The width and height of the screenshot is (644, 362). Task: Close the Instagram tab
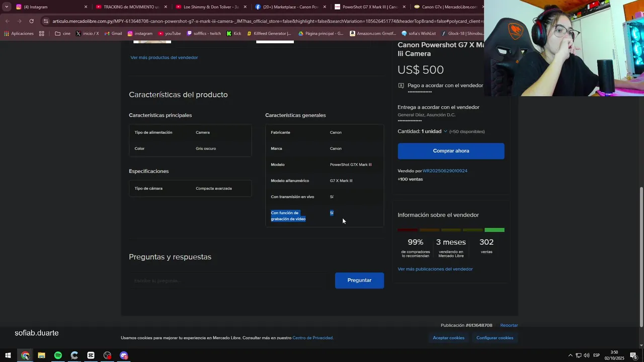tap(86, 7)
